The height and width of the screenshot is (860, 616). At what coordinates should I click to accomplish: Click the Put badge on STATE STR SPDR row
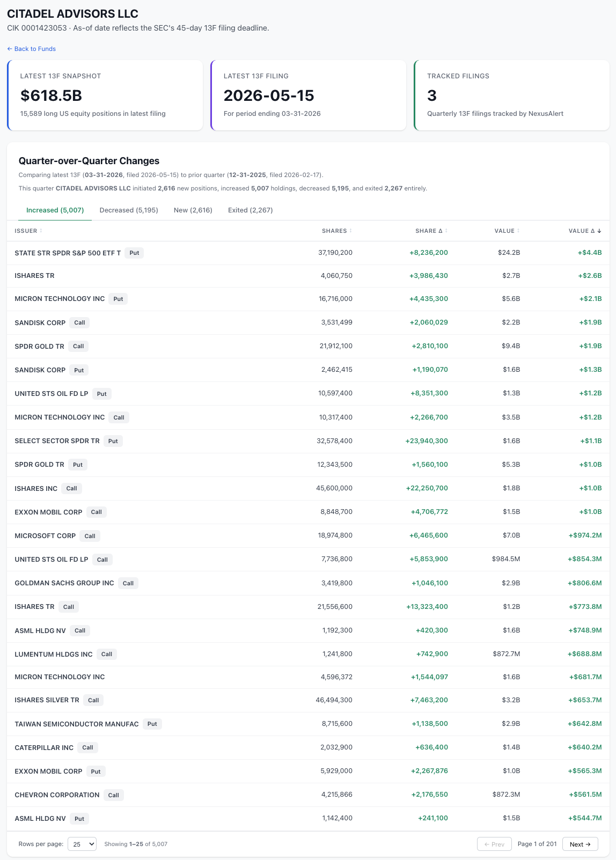(134, 253)
